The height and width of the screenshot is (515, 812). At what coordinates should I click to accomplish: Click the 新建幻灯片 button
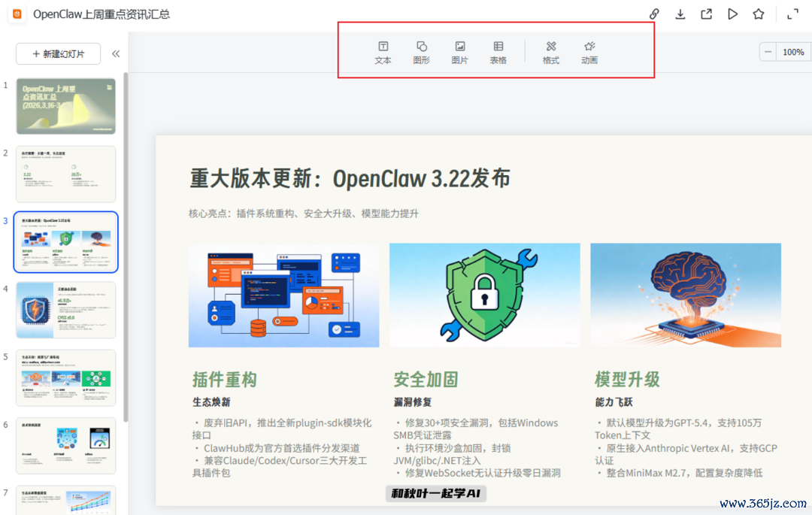pos(58,54)
